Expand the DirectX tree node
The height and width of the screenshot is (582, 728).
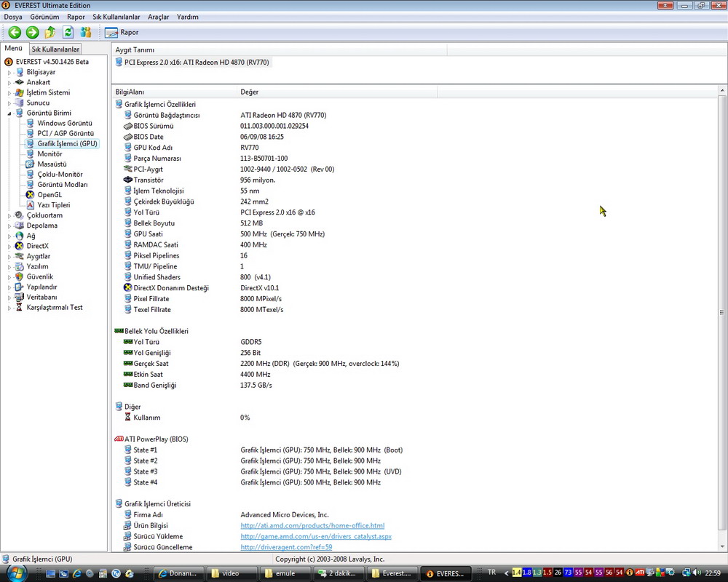tap(9, 246)
